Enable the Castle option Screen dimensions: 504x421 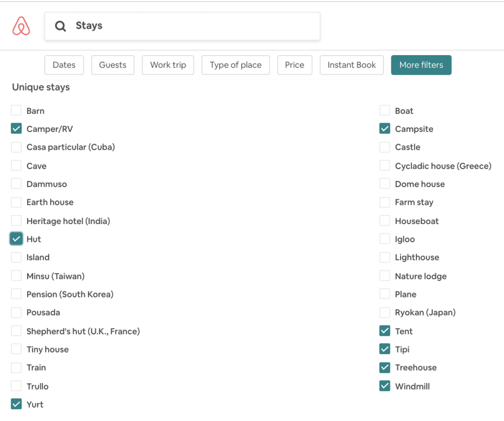click(385, 147)
